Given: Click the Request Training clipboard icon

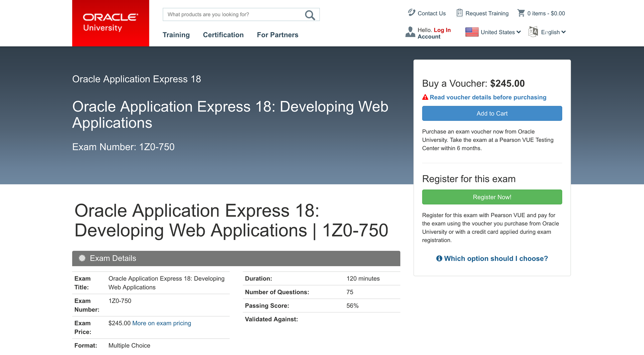Looking at the screenshot, I should tap(459, 13).
